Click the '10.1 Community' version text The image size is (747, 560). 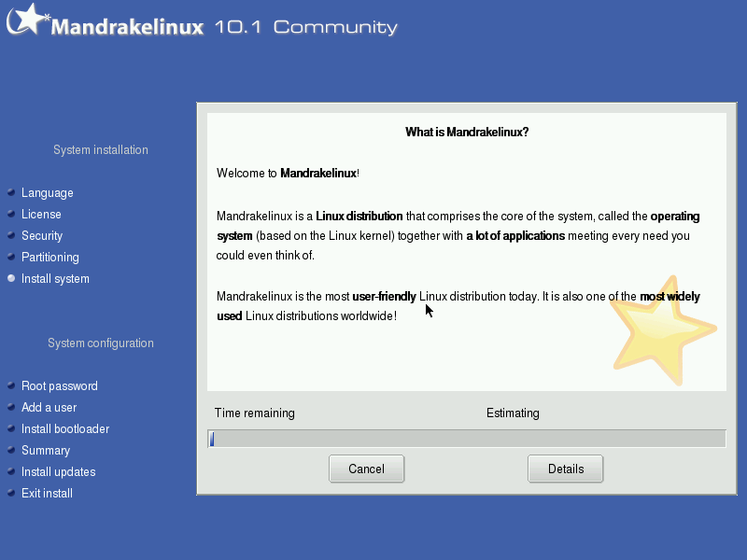point(306,27)
